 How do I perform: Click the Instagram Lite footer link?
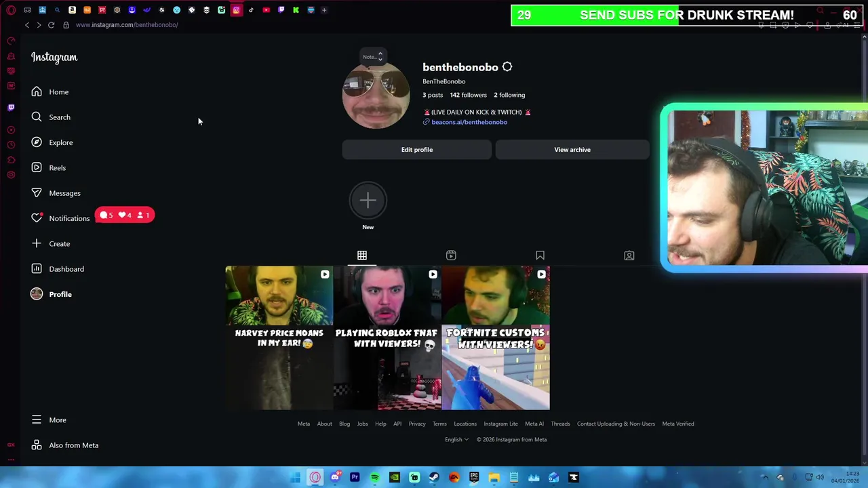500,424
